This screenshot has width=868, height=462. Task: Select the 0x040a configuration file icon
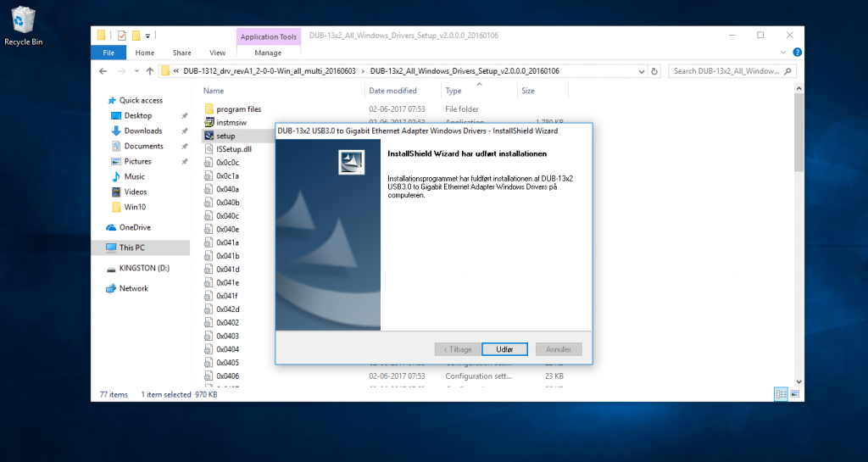click(x=209, y=189)
